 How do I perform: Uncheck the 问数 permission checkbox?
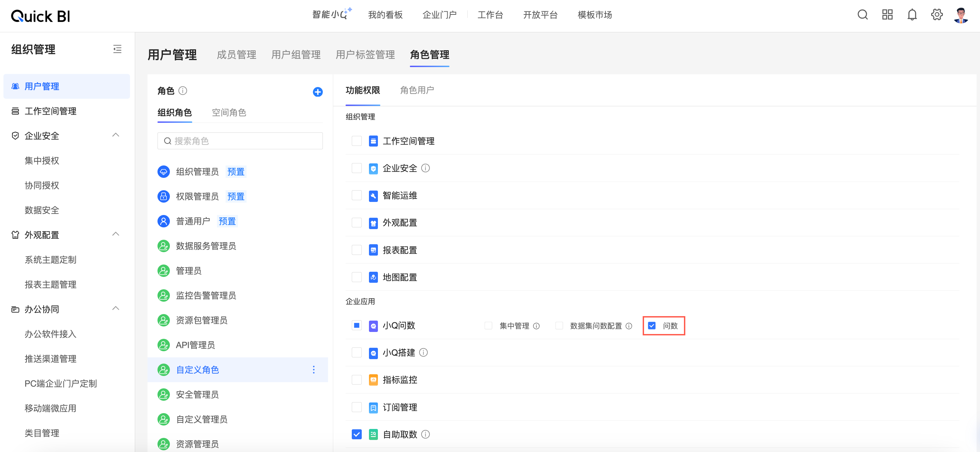[x=652, y=326]
